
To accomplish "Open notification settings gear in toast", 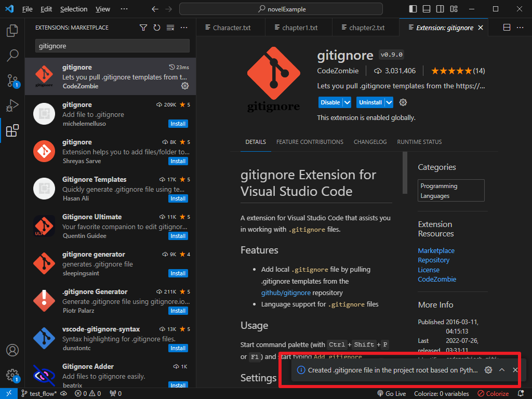I will coord(488,370).
